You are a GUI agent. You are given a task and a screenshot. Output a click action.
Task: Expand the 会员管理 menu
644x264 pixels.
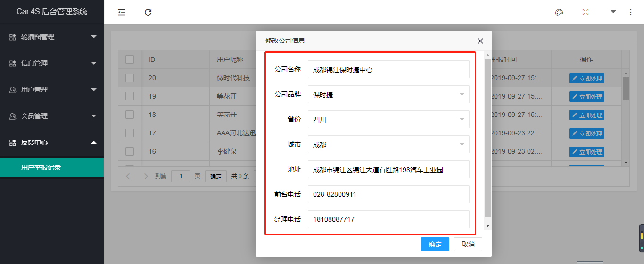(94, 116)
